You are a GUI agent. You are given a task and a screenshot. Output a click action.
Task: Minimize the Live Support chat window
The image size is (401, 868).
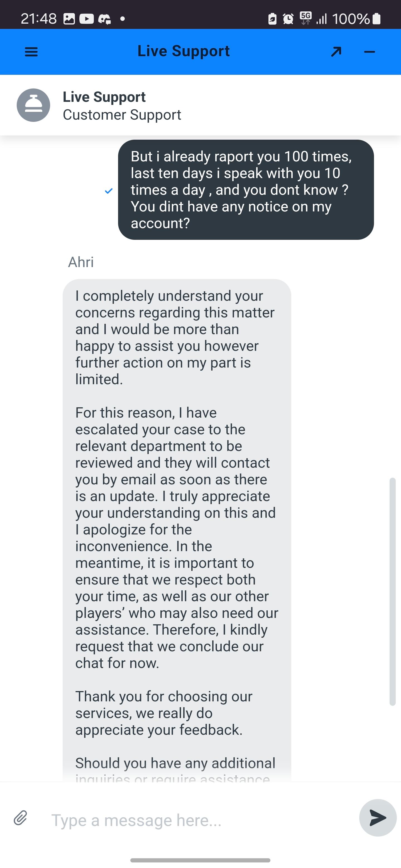(x=370, y=52)
